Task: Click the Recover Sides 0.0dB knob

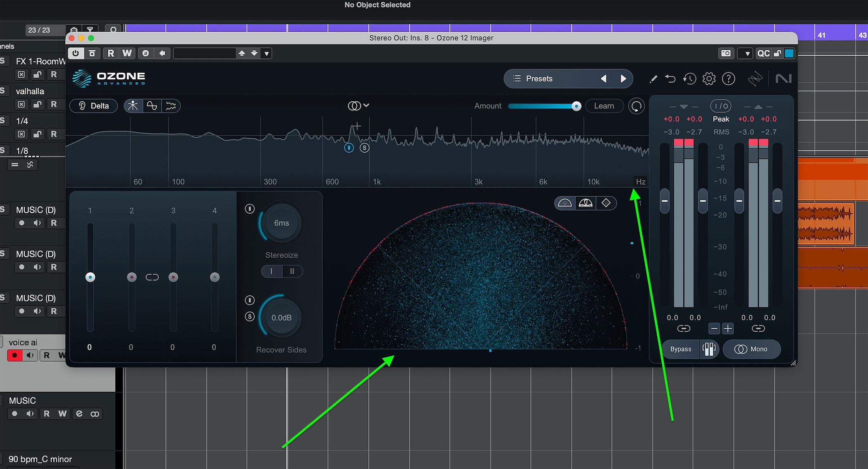Action: pos(281,318)
